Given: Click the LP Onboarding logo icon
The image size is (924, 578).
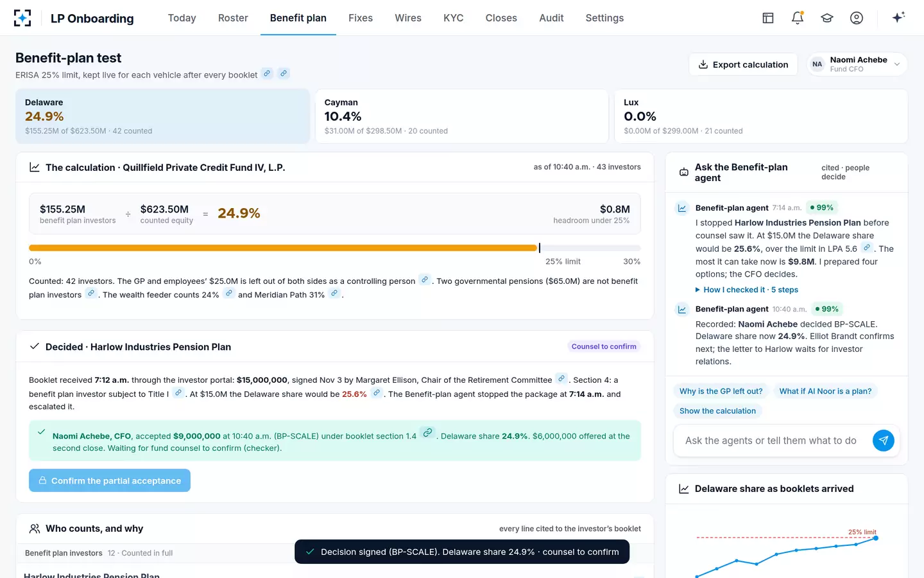Looking at the screenshot, I should click(x=22, y=18).
